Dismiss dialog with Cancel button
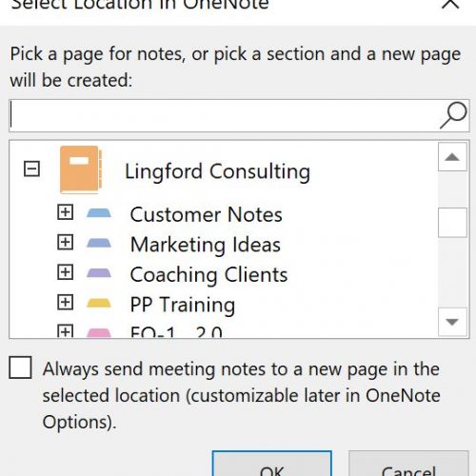This screenshot has height=476, width=476. pos(408,464)
